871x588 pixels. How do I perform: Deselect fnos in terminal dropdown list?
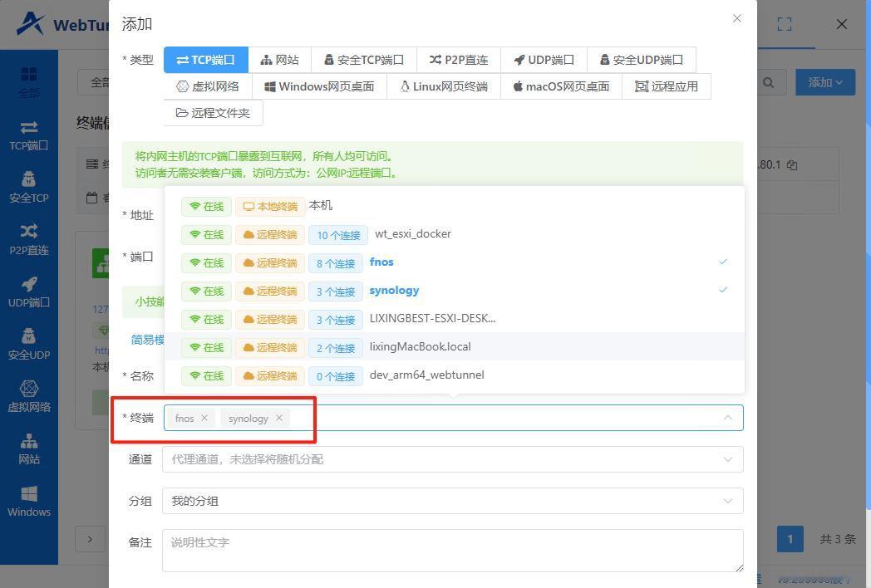pyautogui.click(x=455, y=262)
